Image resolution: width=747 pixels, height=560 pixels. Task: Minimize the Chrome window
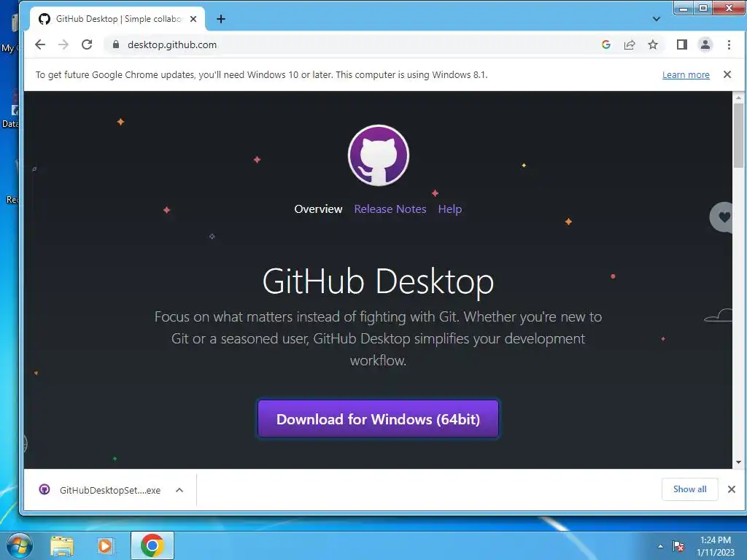point(684,8)
